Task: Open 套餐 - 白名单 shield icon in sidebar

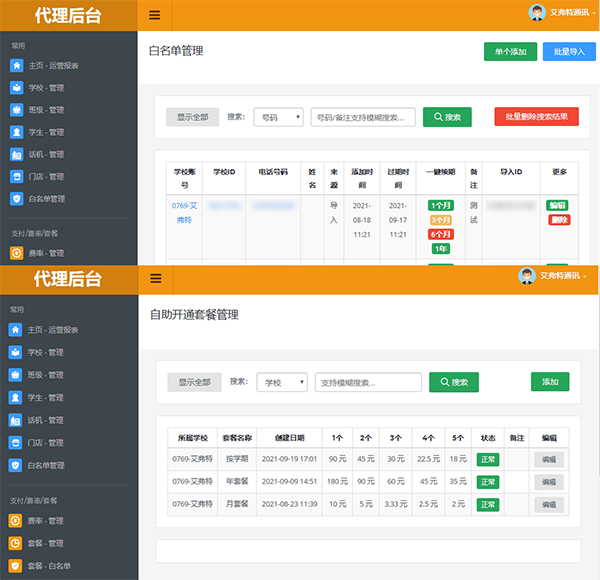Action: [16, 567]
